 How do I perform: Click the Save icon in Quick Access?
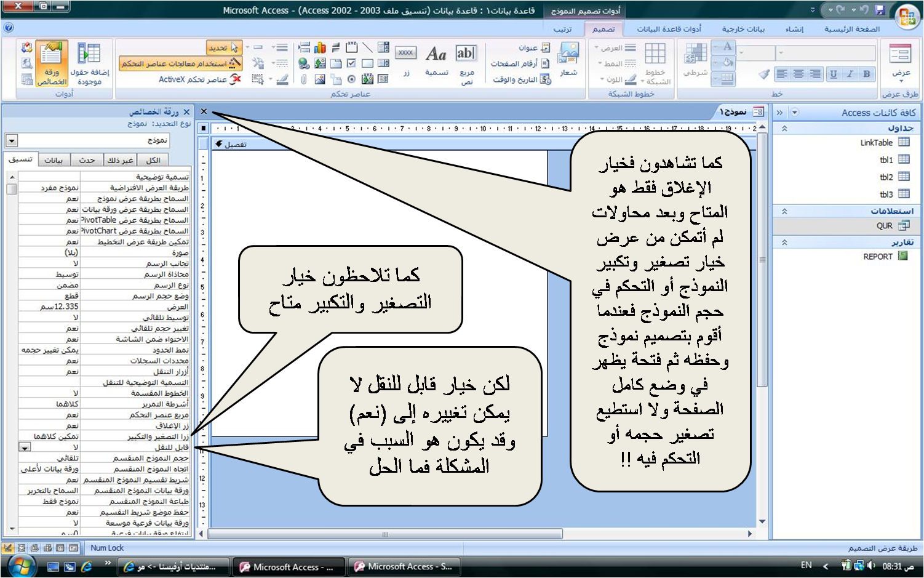click(880, 10)
